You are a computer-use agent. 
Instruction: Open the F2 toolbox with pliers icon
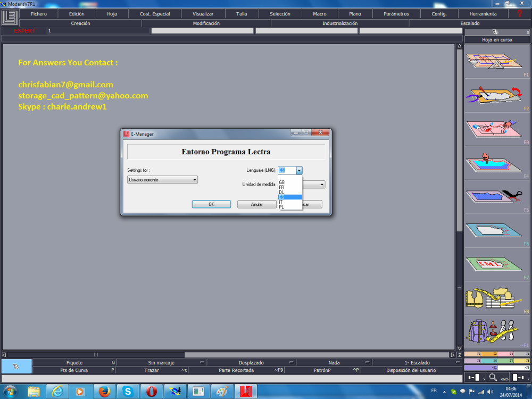496,95
